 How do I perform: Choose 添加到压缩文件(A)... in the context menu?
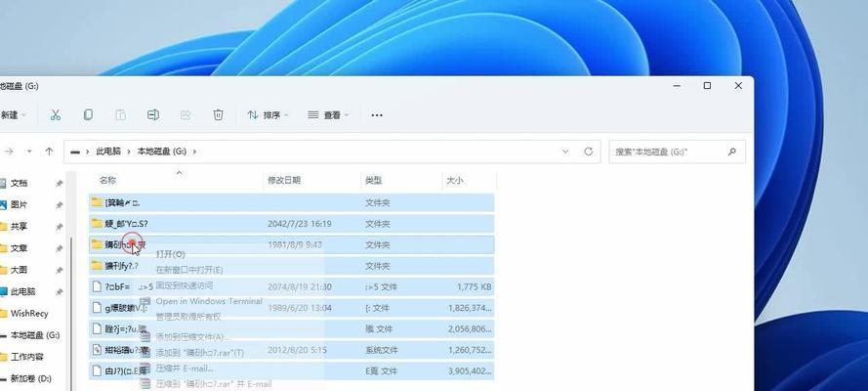(x=193, y=336)
